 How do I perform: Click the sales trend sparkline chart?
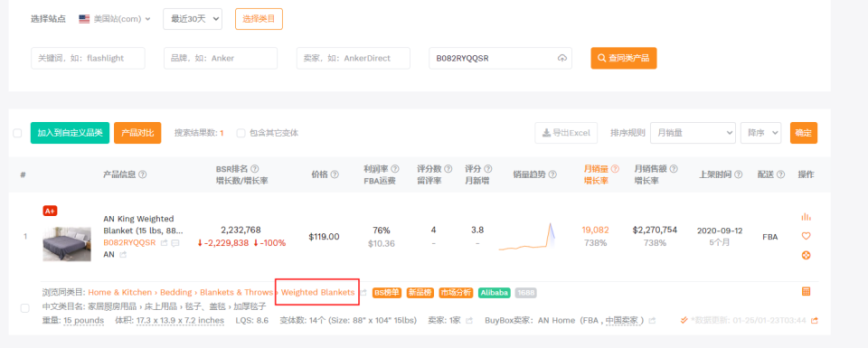(x=527, y=237)
